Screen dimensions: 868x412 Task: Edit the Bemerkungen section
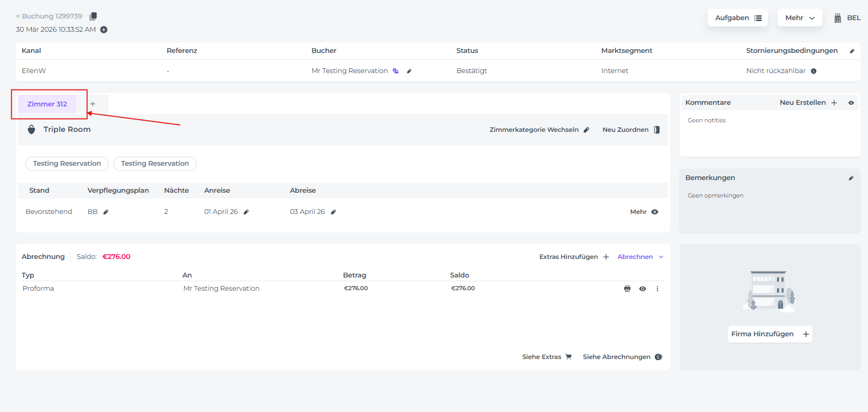point(851,178)
